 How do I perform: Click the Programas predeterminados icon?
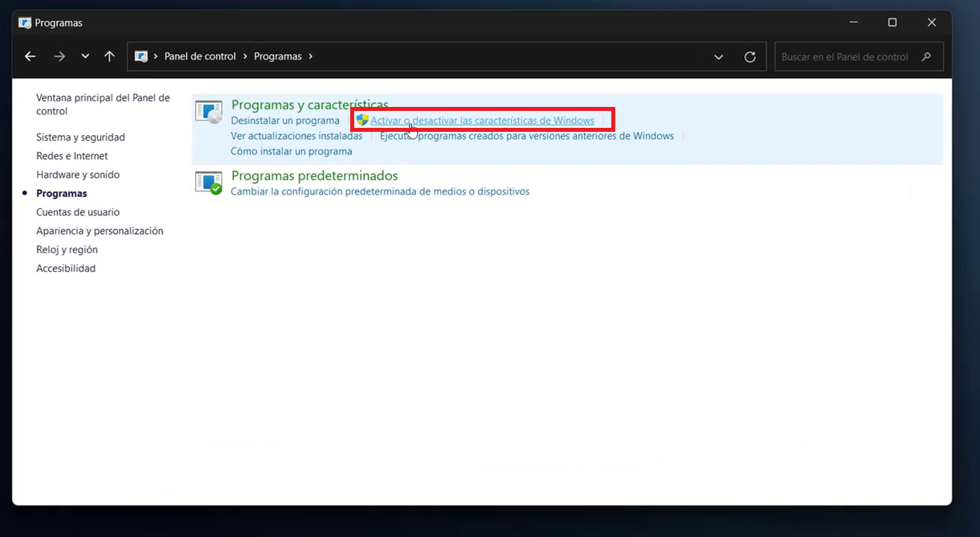click(209, 183)
